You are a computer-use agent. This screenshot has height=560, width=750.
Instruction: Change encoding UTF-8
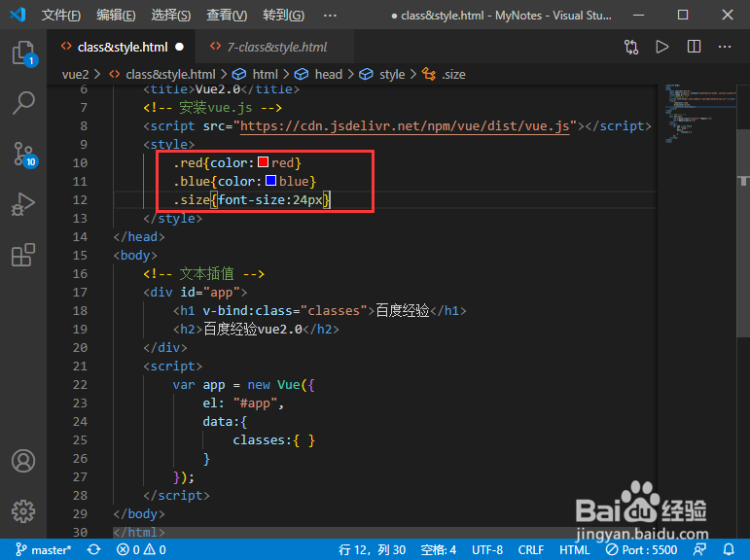[487, 550]
